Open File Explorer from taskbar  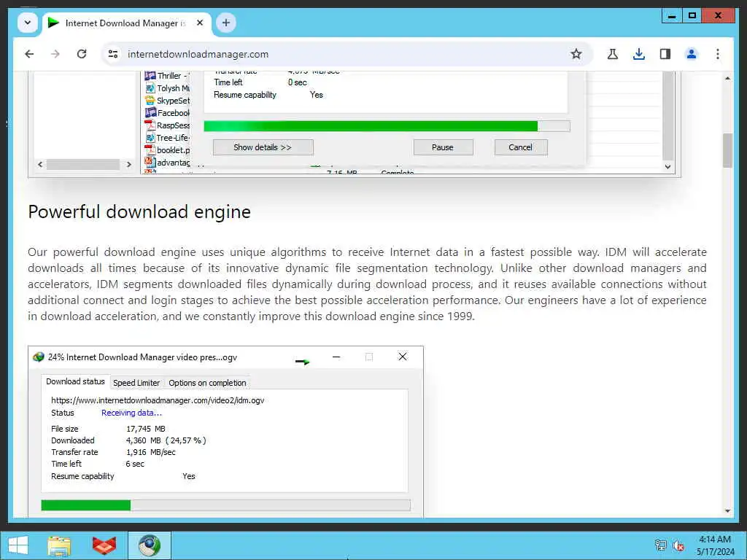[x=59, y=545]
